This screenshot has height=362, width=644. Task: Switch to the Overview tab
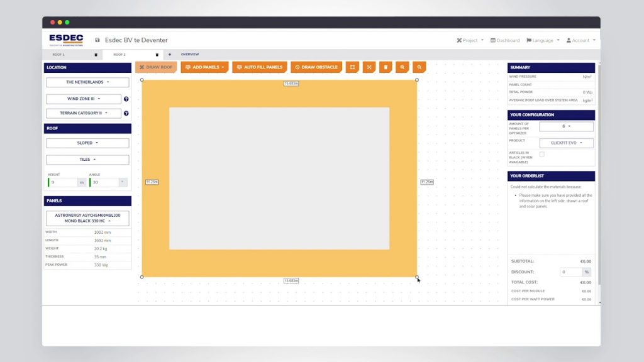point(189,54)
